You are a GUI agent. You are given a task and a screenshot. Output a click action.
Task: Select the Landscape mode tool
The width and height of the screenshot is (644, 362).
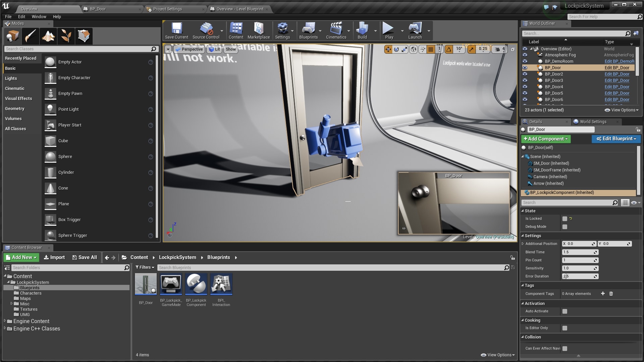(x=48, y=36)
